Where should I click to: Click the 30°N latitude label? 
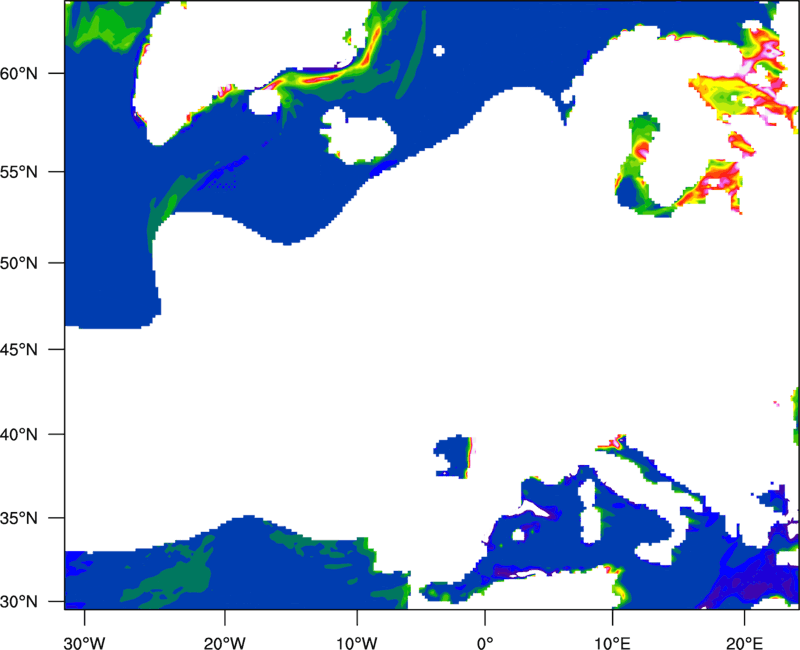[x=19, y=602]
